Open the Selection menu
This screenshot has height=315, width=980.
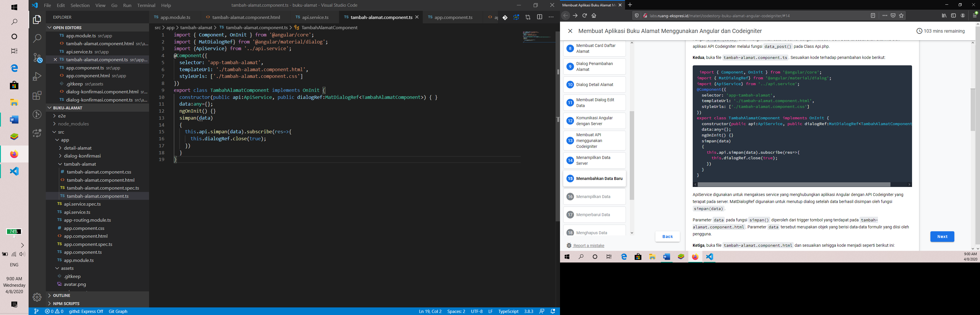pyautogui.click(x=80, y=5)
